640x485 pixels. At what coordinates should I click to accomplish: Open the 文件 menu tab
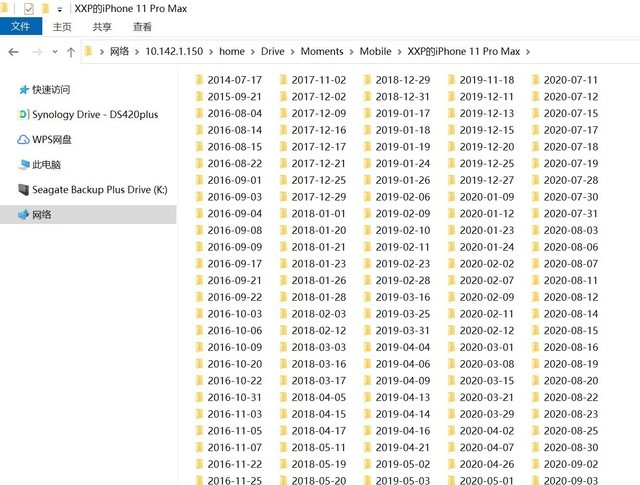point(21,27)
